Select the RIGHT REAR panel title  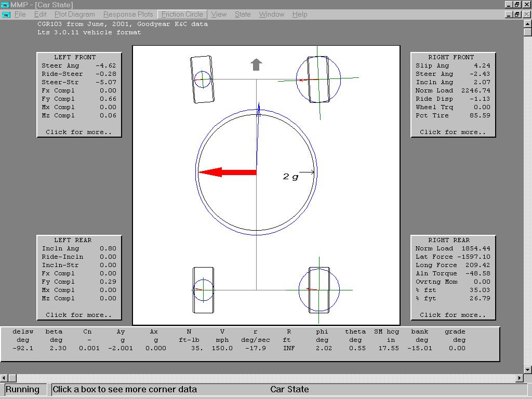coord(449,240)
